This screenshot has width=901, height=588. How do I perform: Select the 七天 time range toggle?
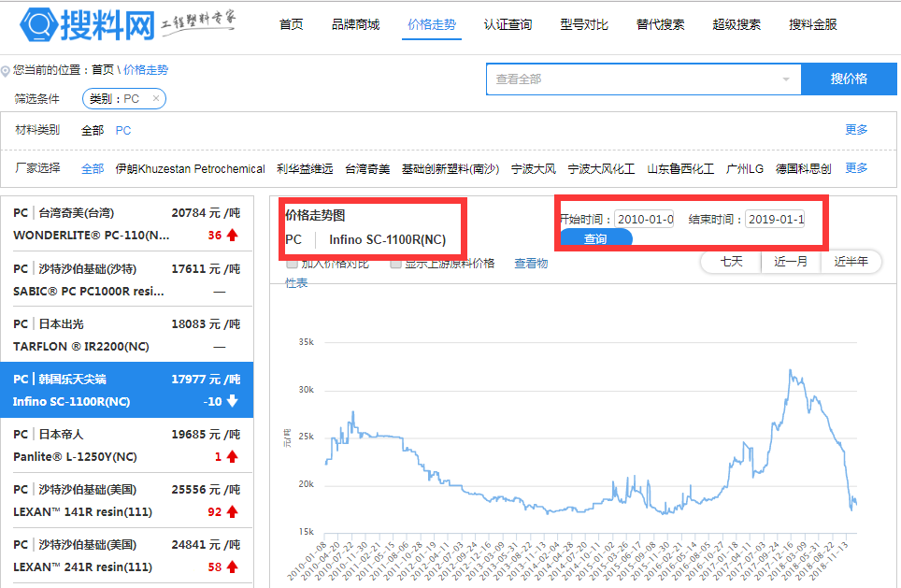coord(731,262)
